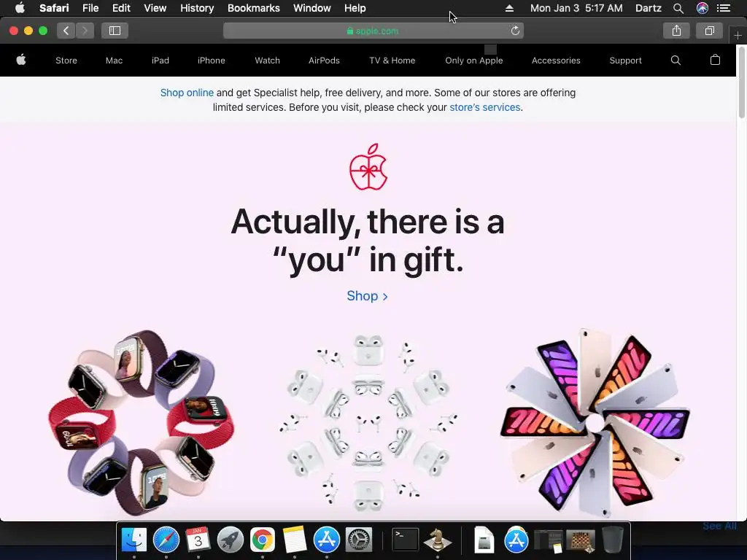Reload the page with refresh icon
Viewport: 747px width, 560px height.
click(515, 31)
